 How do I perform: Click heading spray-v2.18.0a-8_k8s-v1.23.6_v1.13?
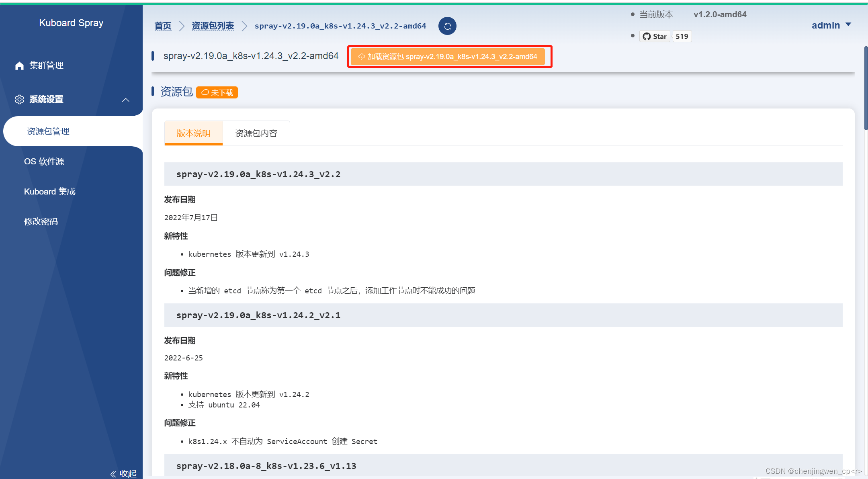click(x=266, y=466)
